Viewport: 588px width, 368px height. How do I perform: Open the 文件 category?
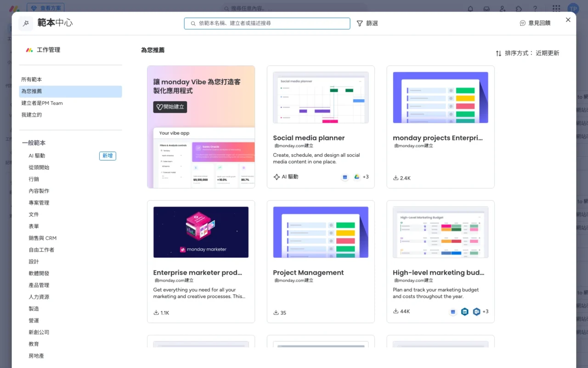point(34,215)
